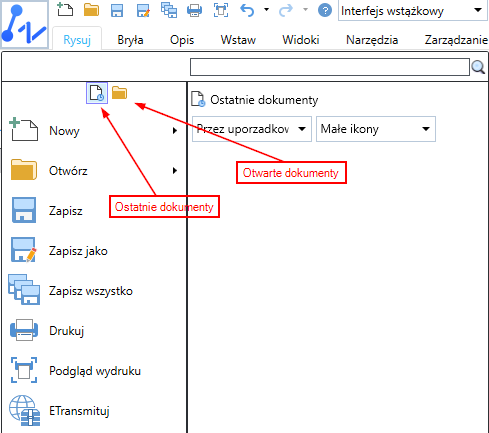Show open documents via folder icon
489x433 pixels.
(x=119, y=93)
